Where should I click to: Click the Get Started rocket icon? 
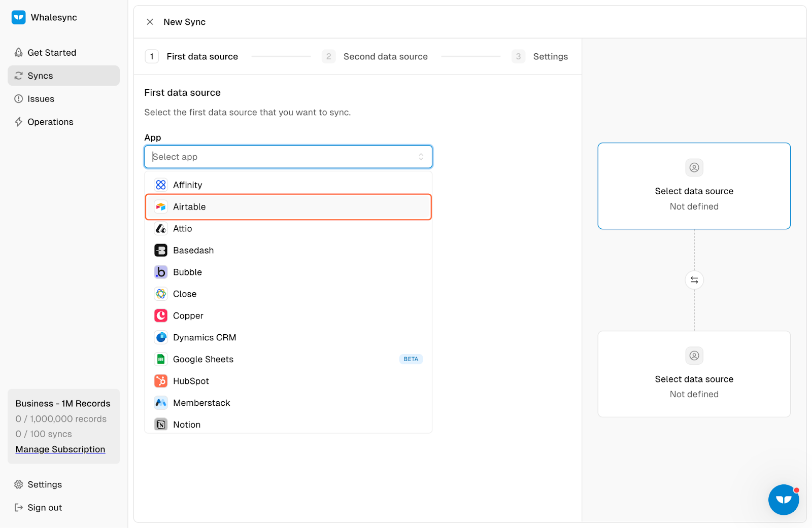tap(19, 53)
